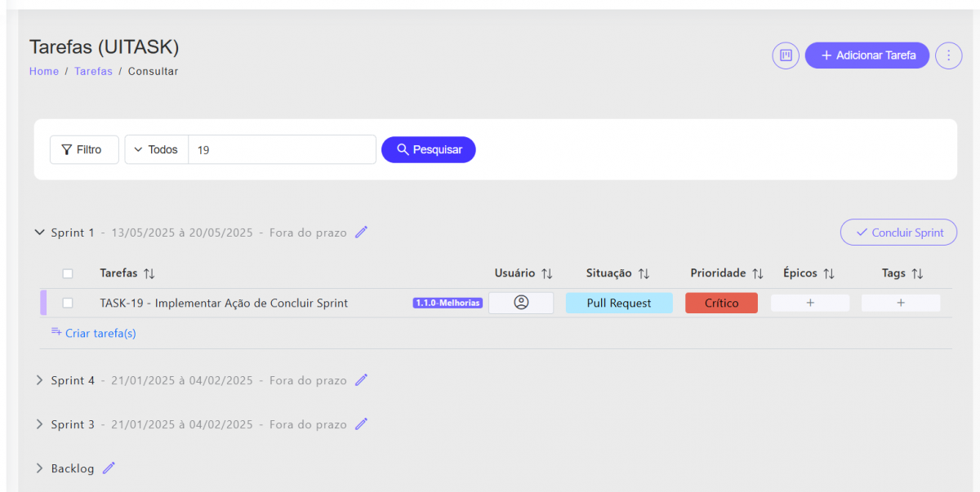Click the search text field containing 19
This screenshot has height=492, width=980.
click(282, 150)
